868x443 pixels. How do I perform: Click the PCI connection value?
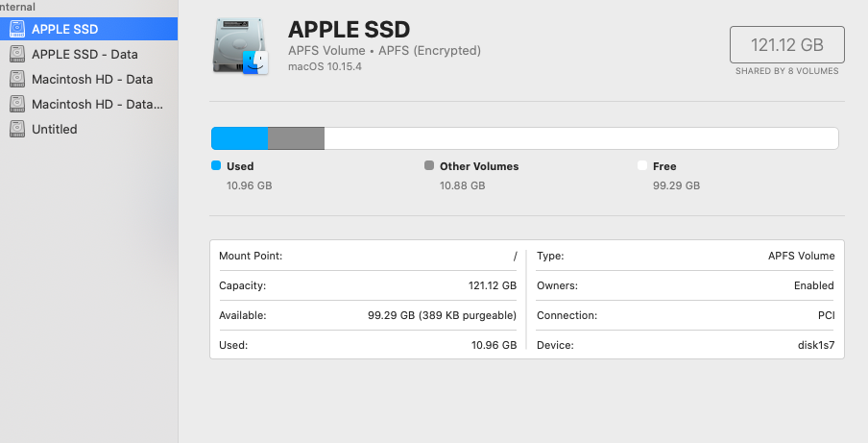click(826, 315)
